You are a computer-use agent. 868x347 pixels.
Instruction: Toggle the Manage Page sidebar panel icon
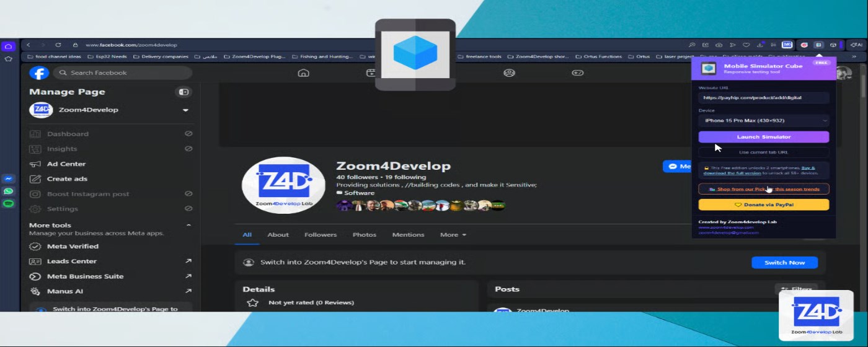(184, 92)
